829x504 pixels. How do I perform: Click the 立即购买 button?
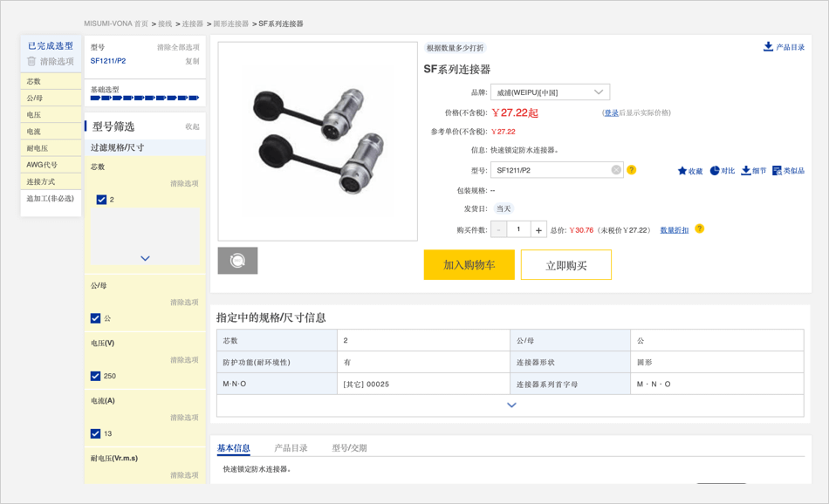[565, 265]
